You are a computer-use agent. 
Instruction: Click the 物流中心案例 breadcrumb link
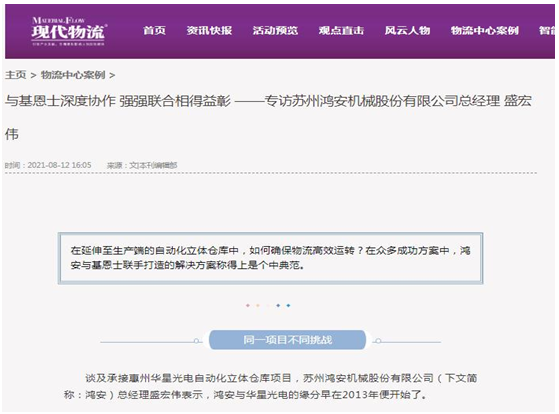point(73,75)
